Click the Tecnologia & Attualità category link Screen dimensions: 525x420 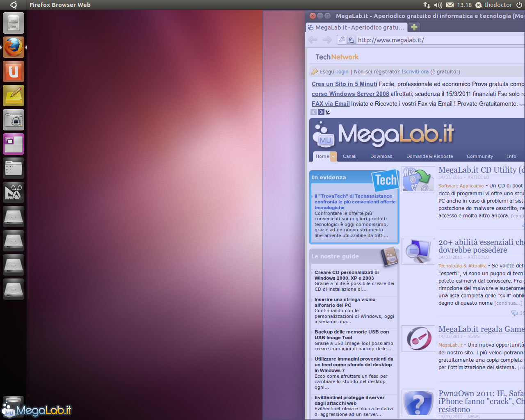(x=462, y=266)
